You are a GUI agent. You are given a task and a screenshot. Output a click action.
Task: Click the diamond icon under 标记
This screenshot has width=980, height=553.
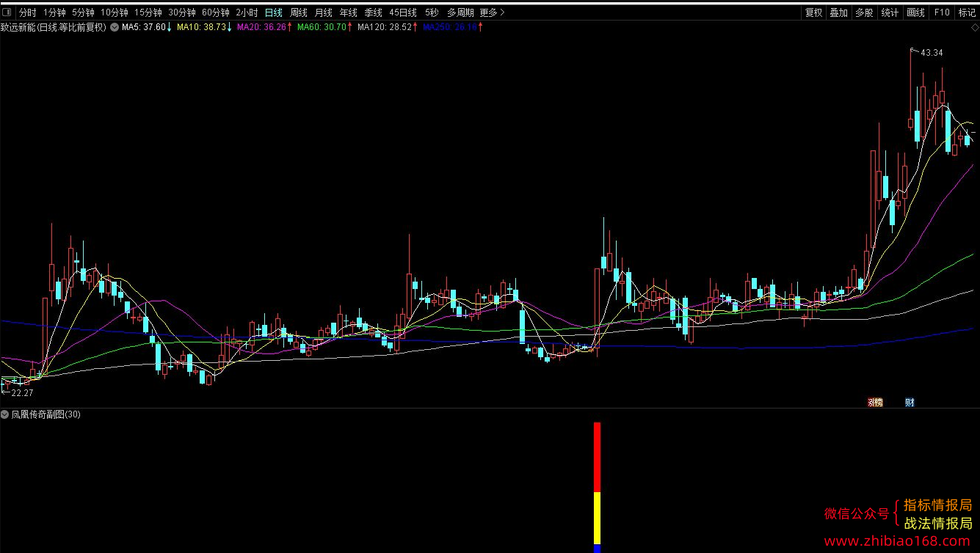(x=974, y=27)
